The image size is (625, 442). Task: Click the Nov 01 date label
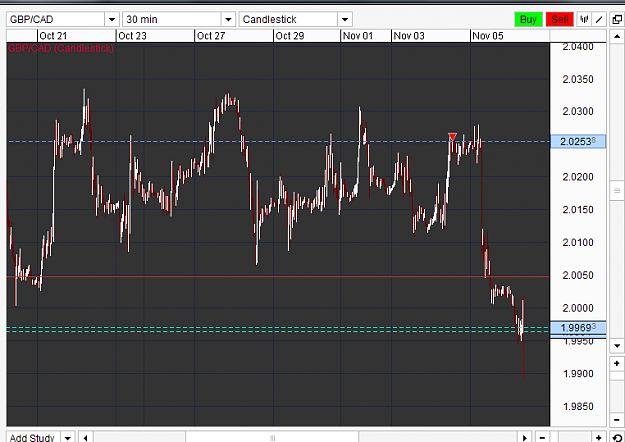coord(358,36)
